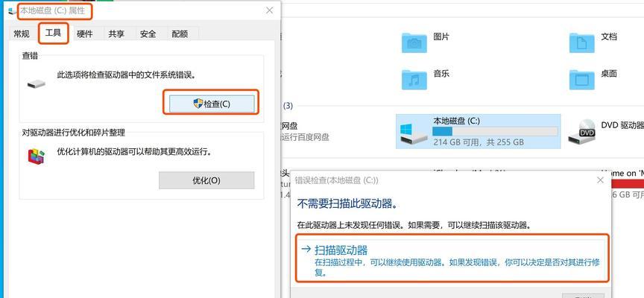This screenshot has width=644, height=298.
Task: Click the 检查(C) button
Action: (x=212, y=104)
